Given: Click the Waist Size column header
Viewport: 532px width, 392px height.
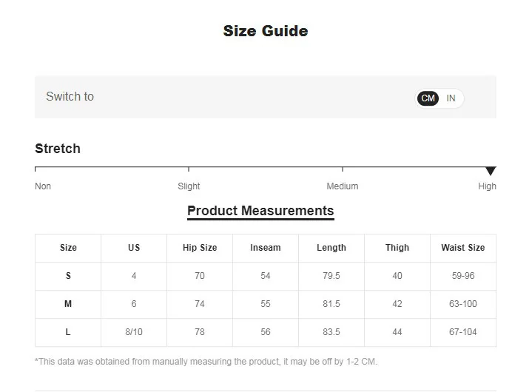Looking at the screenshot, I should [462, 248].
